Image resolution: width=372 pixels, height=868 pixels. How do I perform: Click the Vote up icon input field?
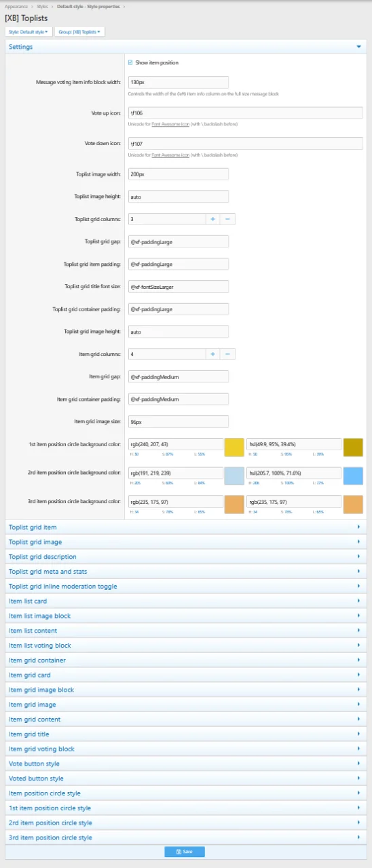click(x=245, y=113)
